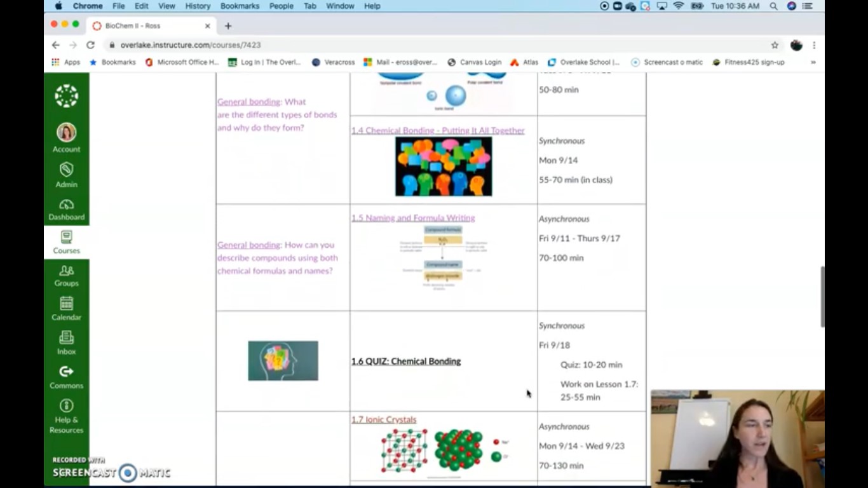Click the naming flowchart lesson image
868x488 pixels.
click(x=444, y=258)
